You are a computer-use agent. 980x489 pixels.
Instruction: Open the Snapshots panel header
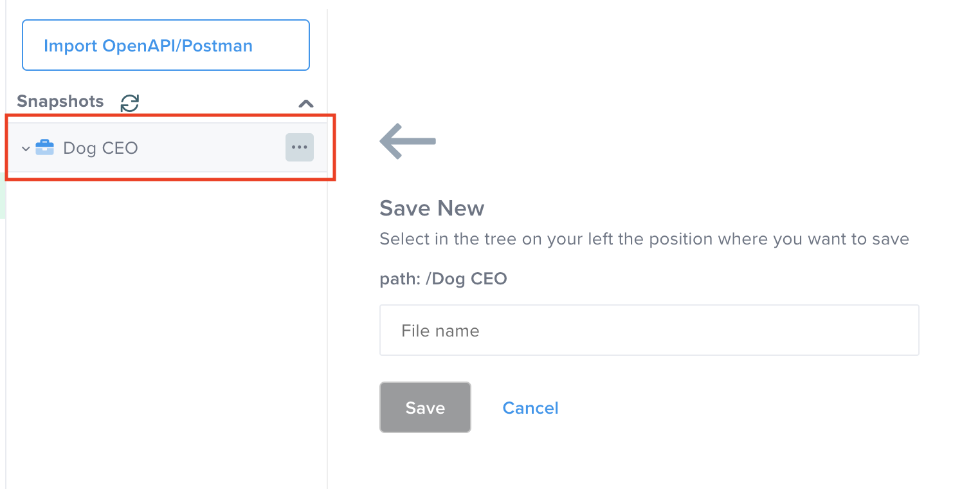[x=60, y=101]
